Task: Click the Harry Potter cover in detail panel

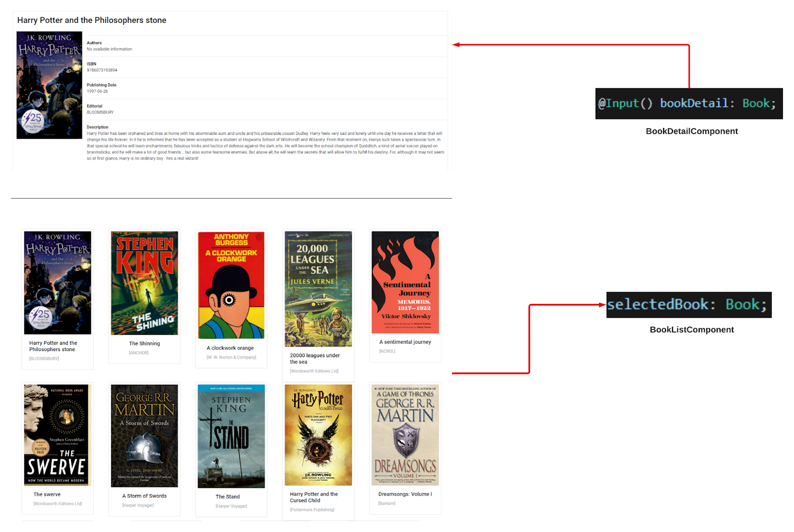Action: (x=49, y=85)
